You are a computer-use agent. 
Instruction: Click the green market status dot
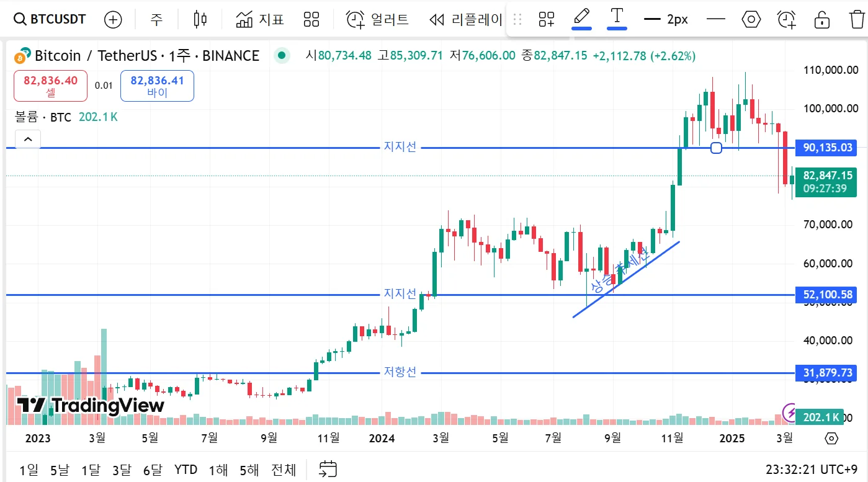coord(282,56)
